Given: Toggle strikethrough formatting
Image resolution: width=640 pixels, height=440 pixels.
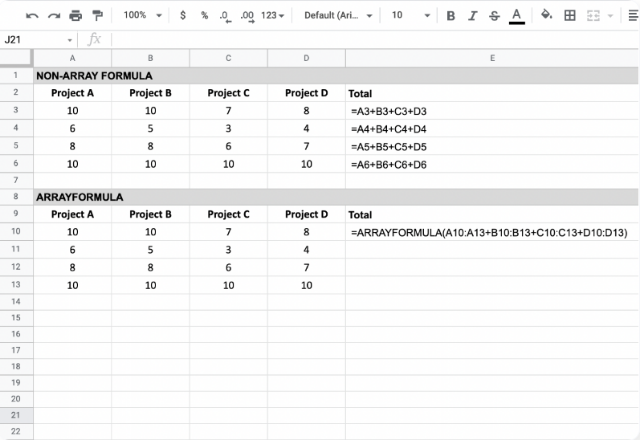Looking at the screenshot, I should 494,16.
